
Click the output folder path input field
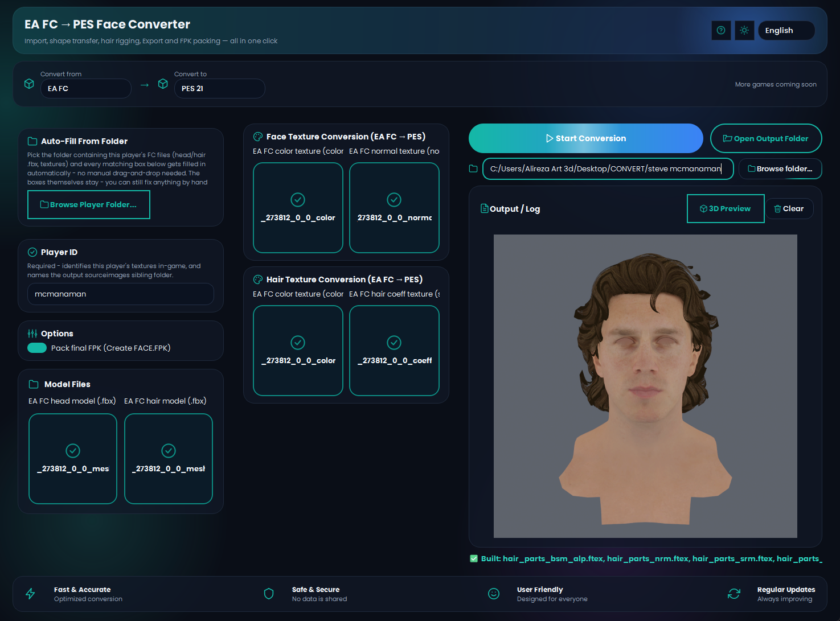tap(608, 168)
